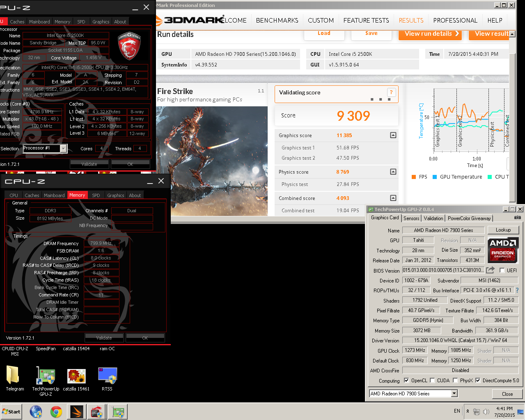Open the PowerColor Giveaway tab
525x420 pixels.
point(469,218)
